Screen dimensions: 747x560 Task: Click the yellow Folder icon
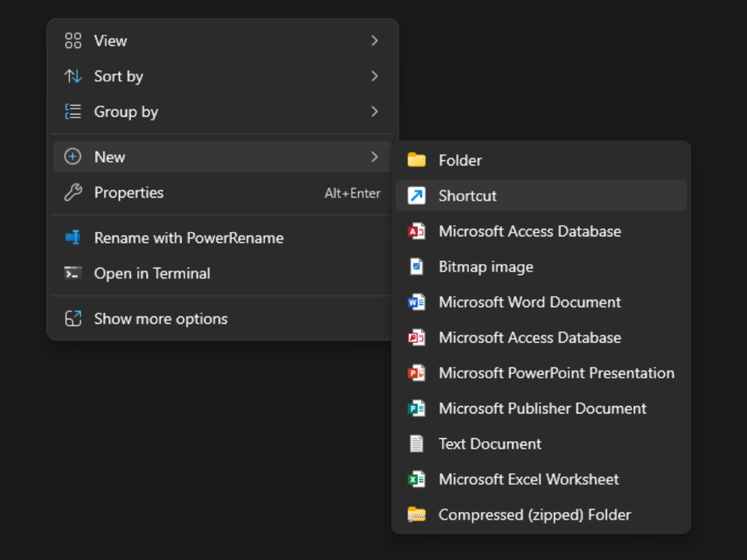(x=416, y=160)
